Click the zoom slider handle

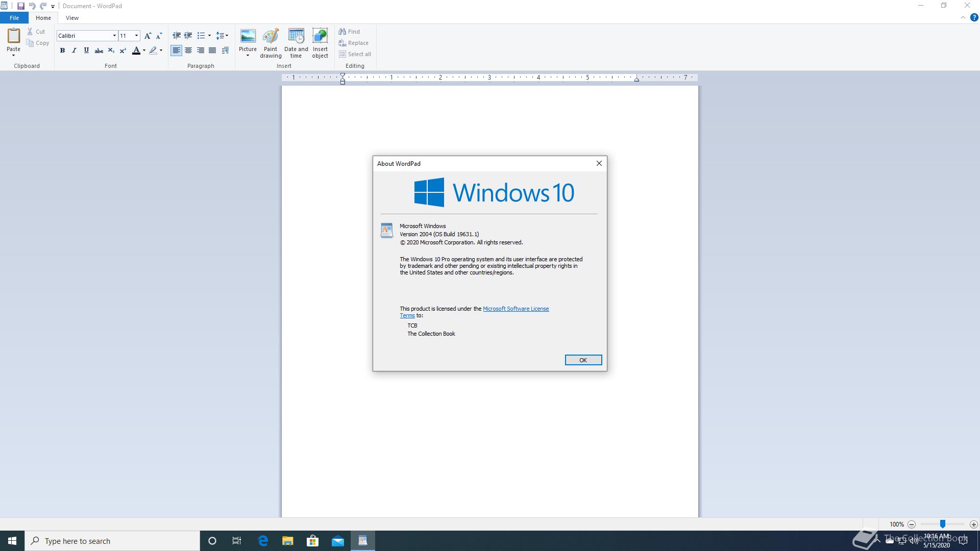tap(943, 524)
